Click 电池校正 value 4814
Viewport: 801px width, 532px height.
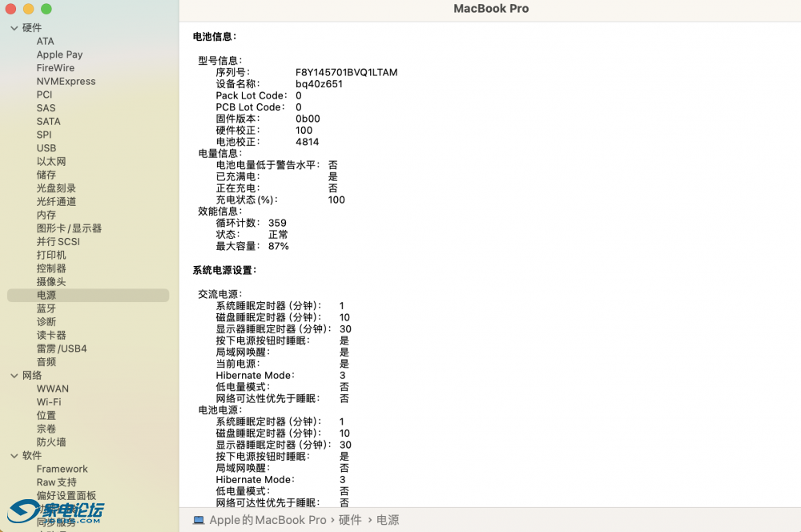tap(307, 142)
